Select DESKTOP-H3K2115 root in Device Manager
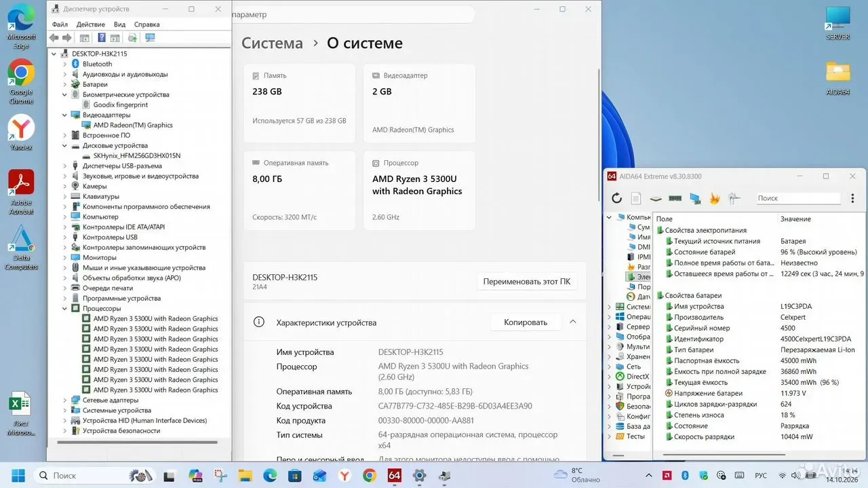Image resolution: width=868 pixels, height=488 pixels. click(99, 54)
